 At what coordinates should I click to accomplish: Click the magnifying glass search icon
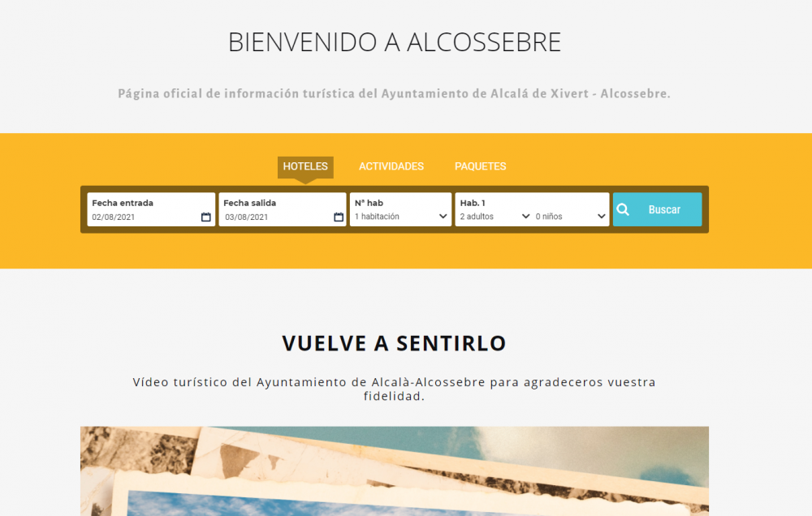click(x=624, y=210)
